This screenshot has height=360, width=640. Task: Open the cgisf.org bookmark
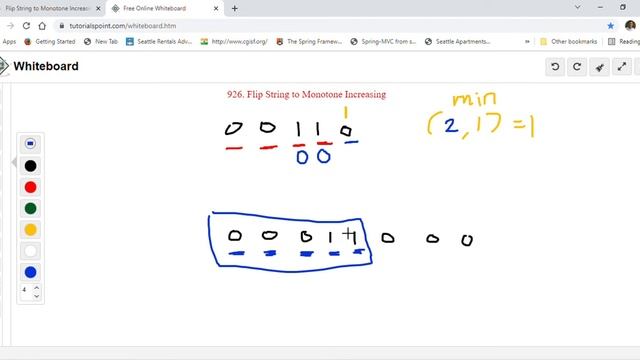(234, 42)
